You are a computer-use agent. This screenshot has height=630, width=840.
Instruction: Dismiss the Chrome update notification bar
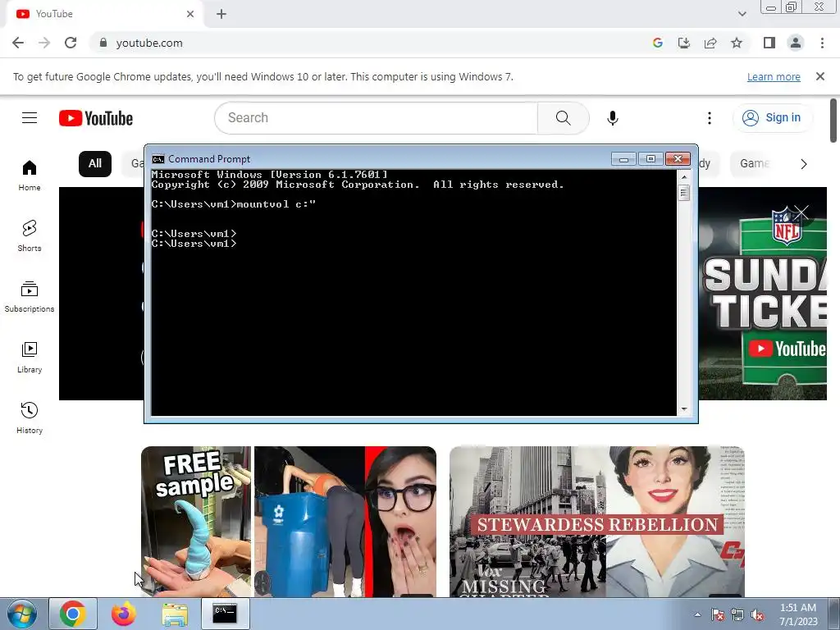click(820, 76)
